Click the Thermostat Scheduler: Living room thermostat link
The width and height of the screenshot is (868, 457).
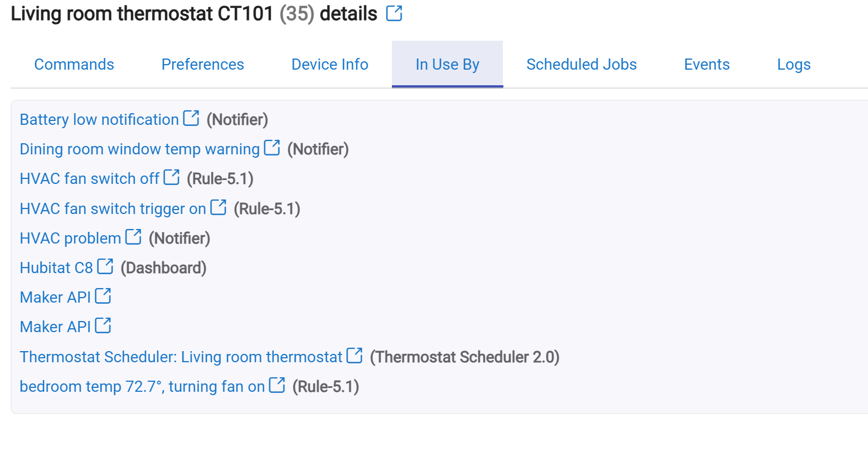[181, 357]
